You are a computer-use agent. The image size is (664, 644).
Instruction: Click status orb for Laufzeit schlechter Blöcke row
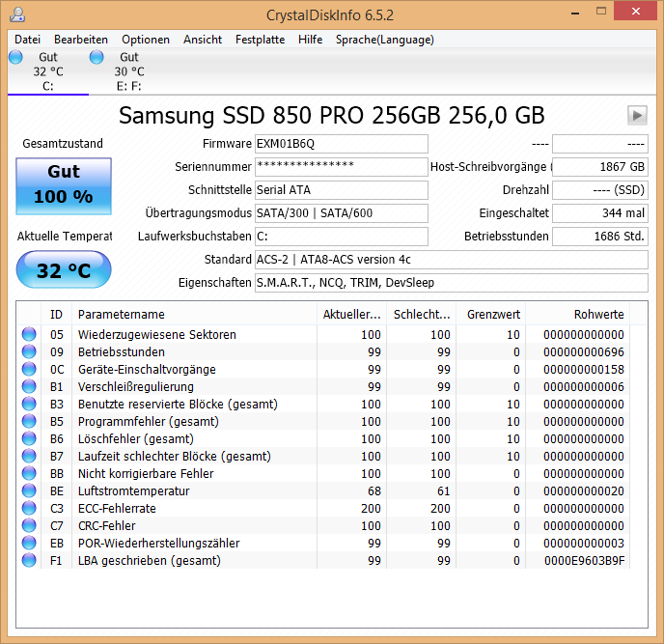pyautogui.click(x=29, y=456)
